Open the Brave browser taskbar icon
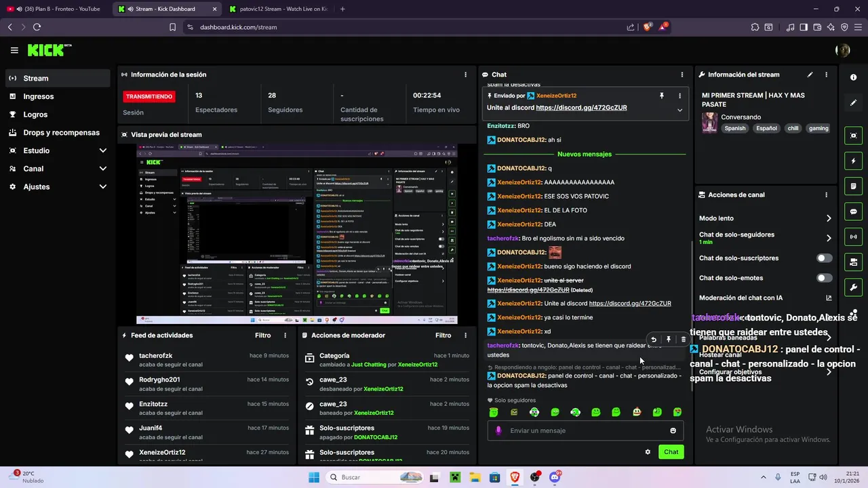Screen dimensions: 868x488 coord(515,477)
